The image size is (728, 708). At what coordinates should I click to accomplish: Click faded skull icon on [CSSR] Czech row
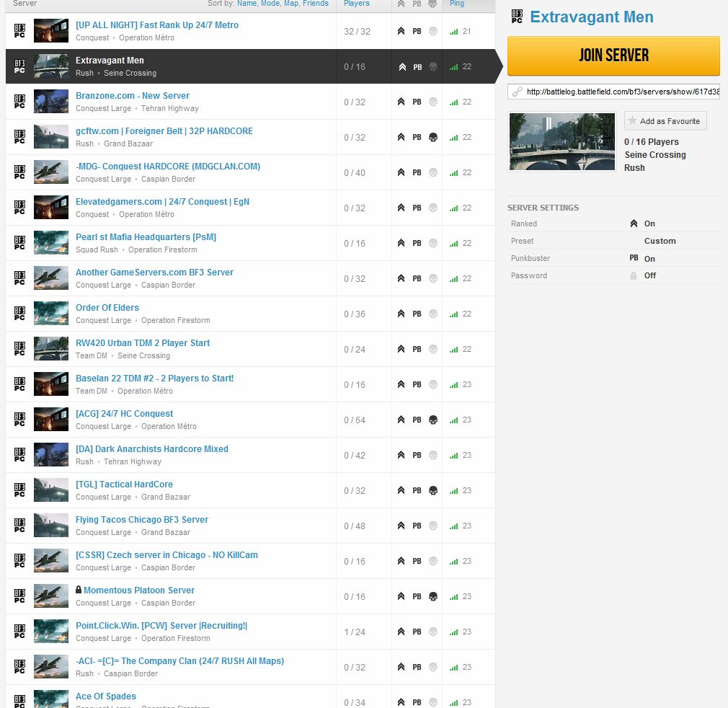pos(432,561)
